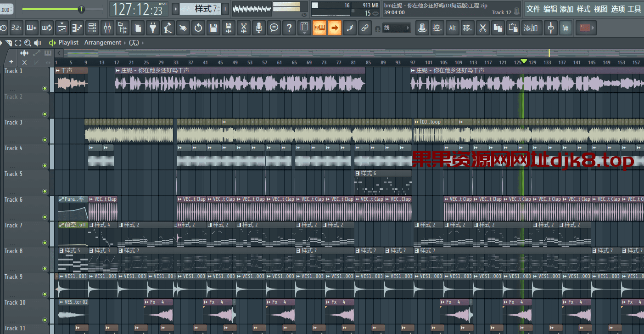644x334 pixels.
Task: Toggle the green mute light on Track 6
Action: [45, 217]
